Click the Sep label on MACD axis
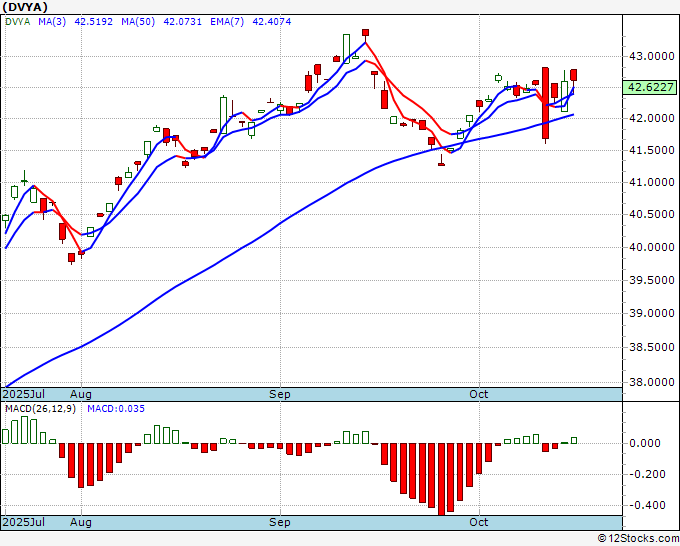The height and width of the screenshot is (546, 680). [x=280, y=522]
